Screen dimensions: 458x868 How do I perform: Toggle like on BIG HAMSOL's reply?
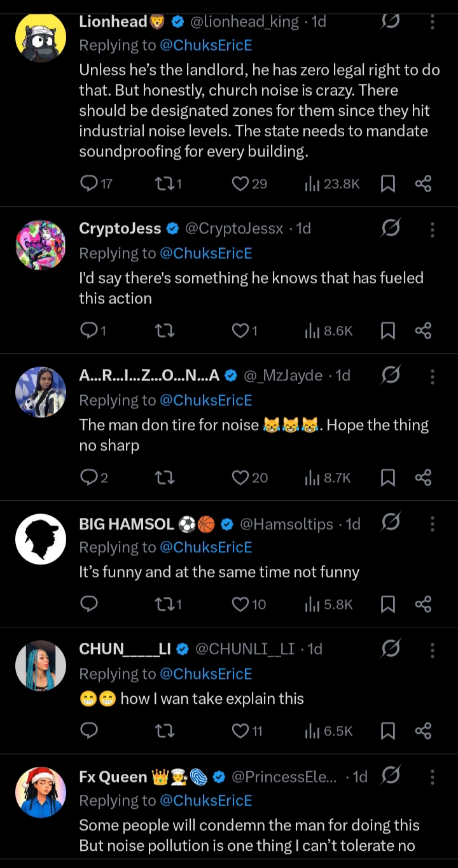[x=240, y=604]
